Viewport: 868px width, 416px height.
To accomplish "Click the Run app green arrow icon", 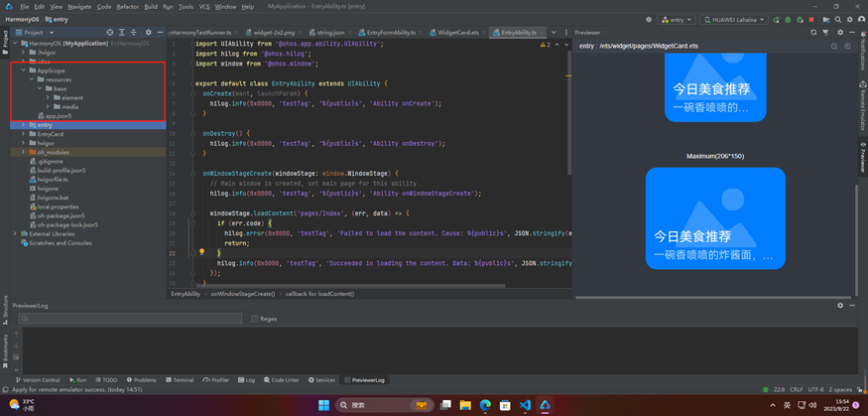I will point(776,20).
